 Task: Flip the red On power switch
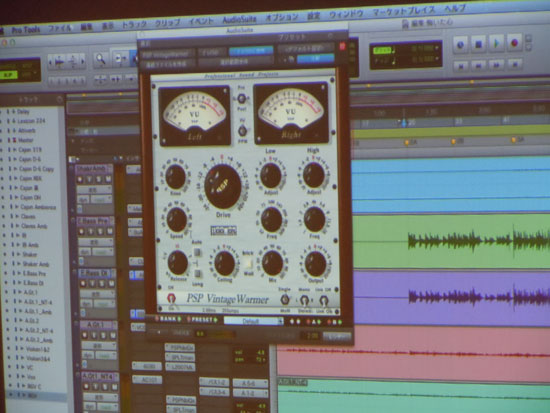click(x=171, y=298)
